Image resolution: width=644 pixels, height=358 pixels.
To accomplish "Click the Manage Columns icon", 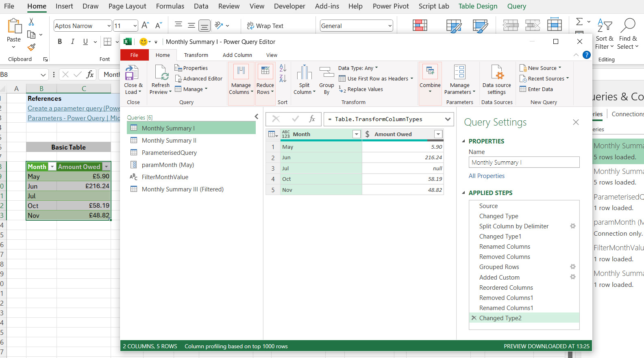I will (241, 72).
